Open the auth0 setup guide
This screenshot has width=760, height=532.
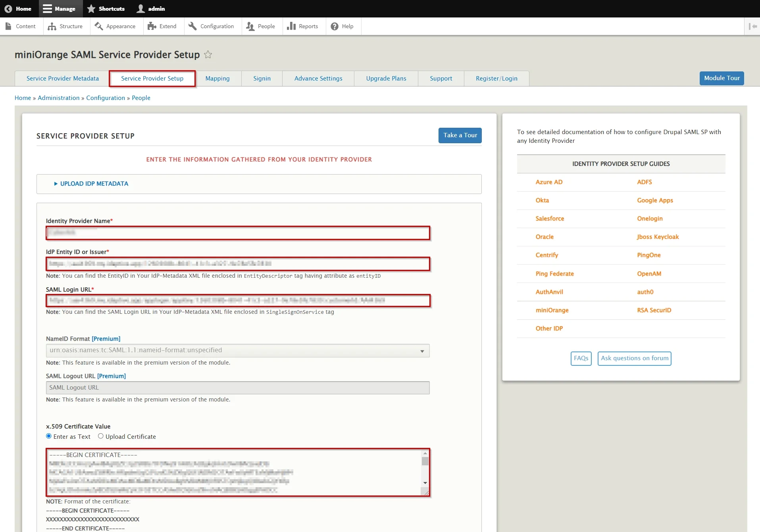coord(645,292)
